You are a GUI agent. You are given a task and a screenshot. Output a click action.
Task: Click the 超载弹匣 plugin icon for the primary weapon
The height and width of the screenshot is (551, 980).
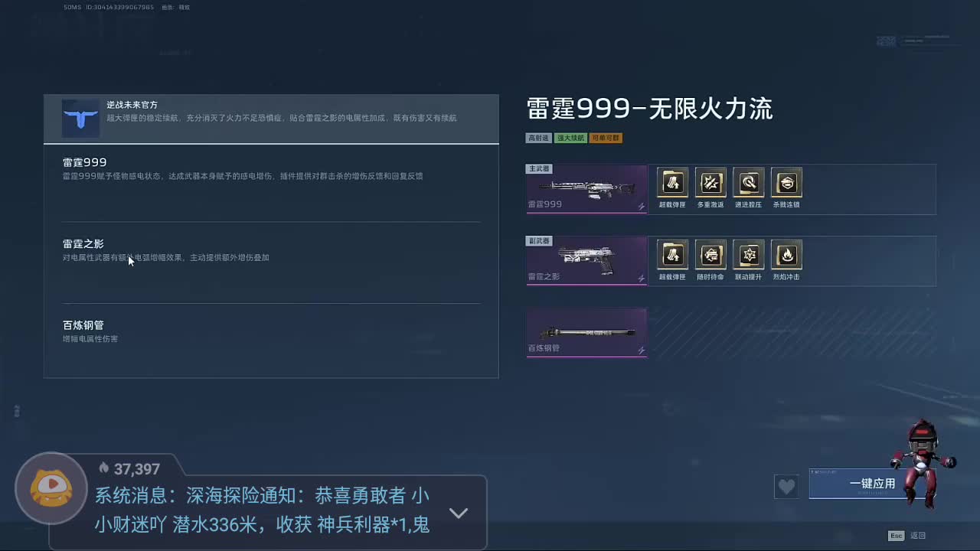[672, 182]
